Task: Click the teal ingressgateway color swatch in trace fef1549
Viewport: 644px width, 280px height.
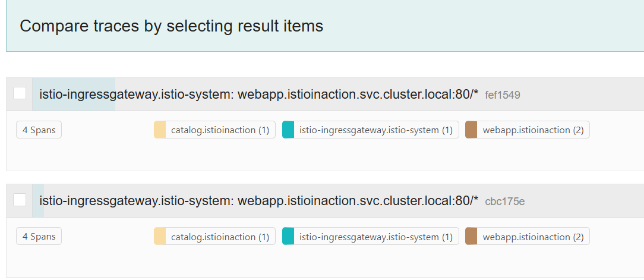Action: point(288,130)
